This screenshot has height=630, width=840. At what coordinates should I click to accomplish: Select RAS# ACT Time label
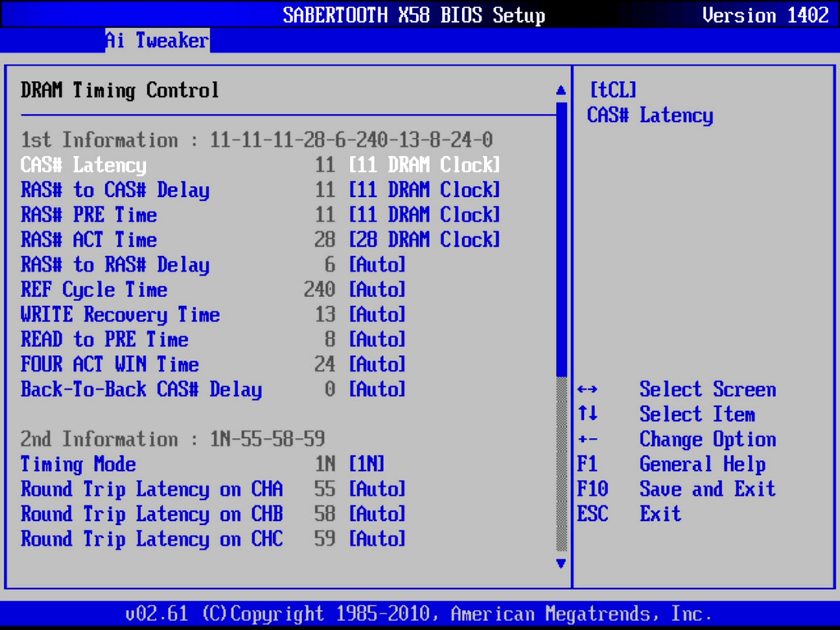[89, 240]
